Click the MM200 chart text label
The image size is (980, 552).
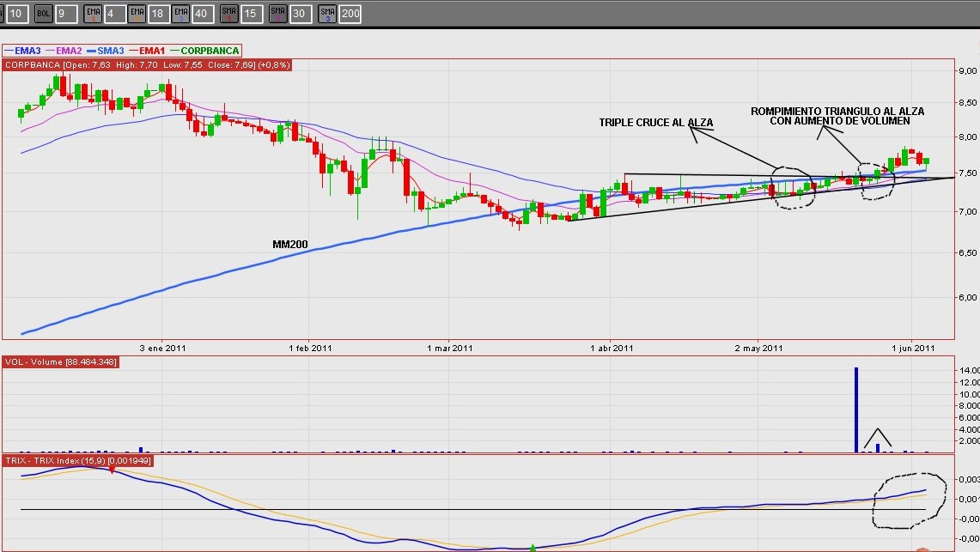[x=290, y=245]
